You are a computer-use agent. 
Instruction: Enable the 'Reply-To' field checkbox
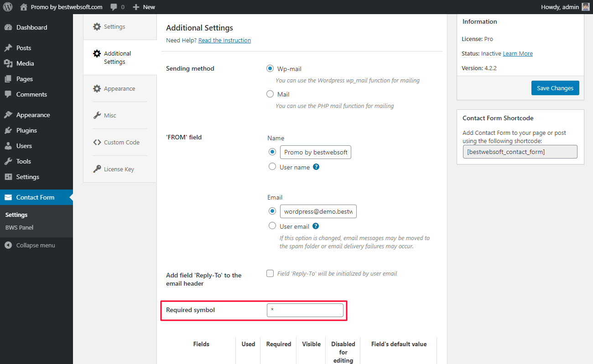coord(270,273)
